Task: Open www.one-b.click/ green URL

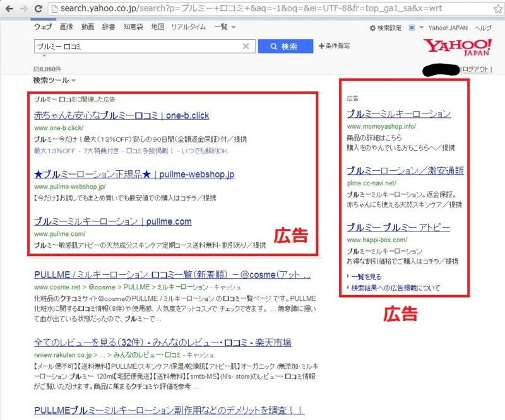Action: (x=59, y=128)
